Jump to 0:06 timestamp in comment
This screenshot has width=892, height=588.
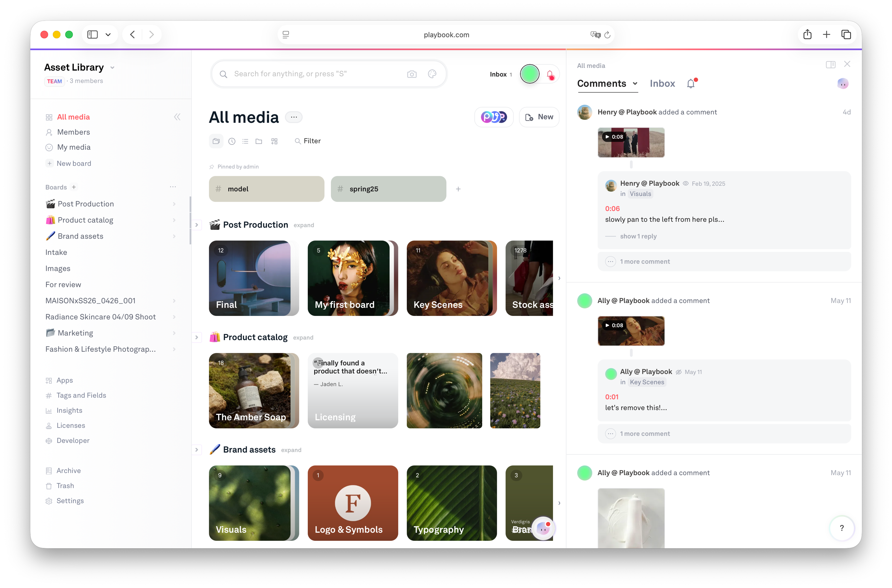(612, 208)
